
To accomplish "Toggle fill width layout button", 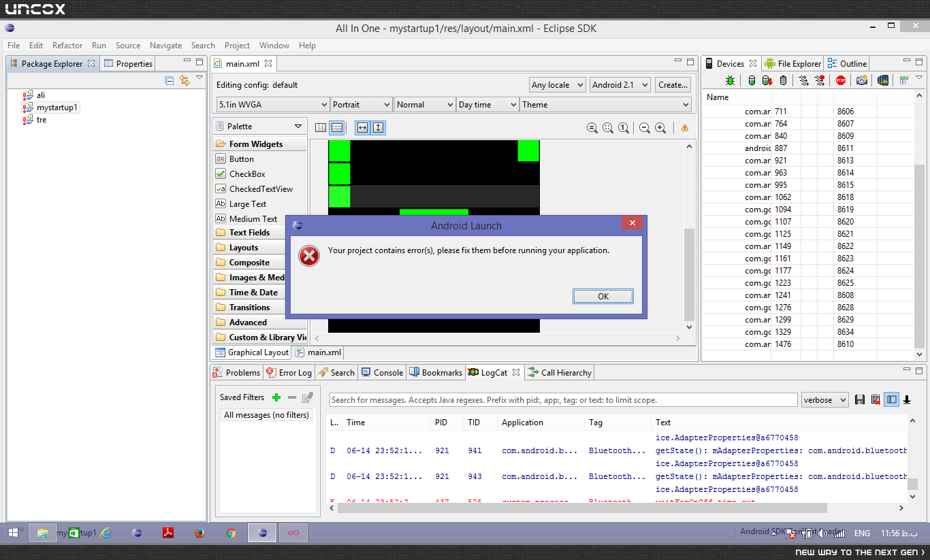I will [x=362, y=128].
